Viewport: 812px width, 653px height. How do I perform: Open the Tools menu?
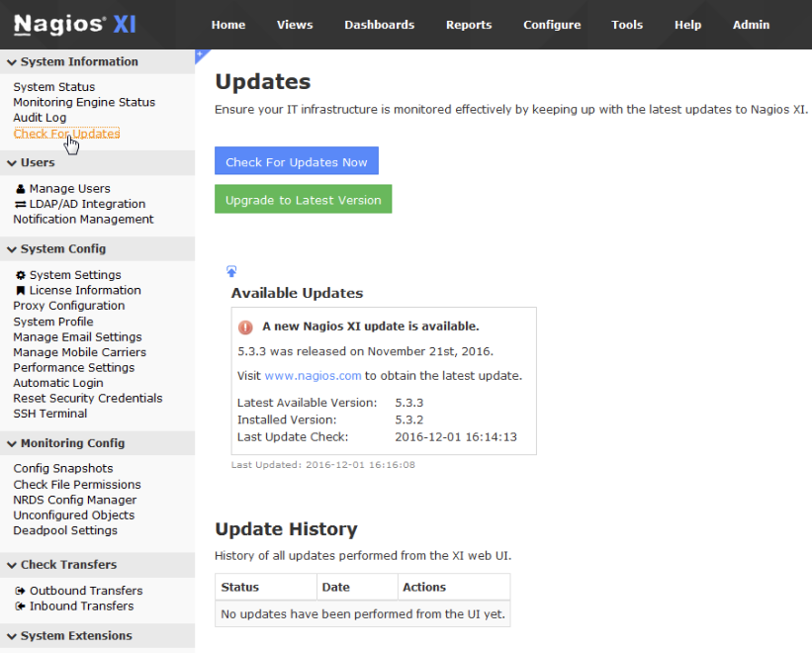click(627, 25)
